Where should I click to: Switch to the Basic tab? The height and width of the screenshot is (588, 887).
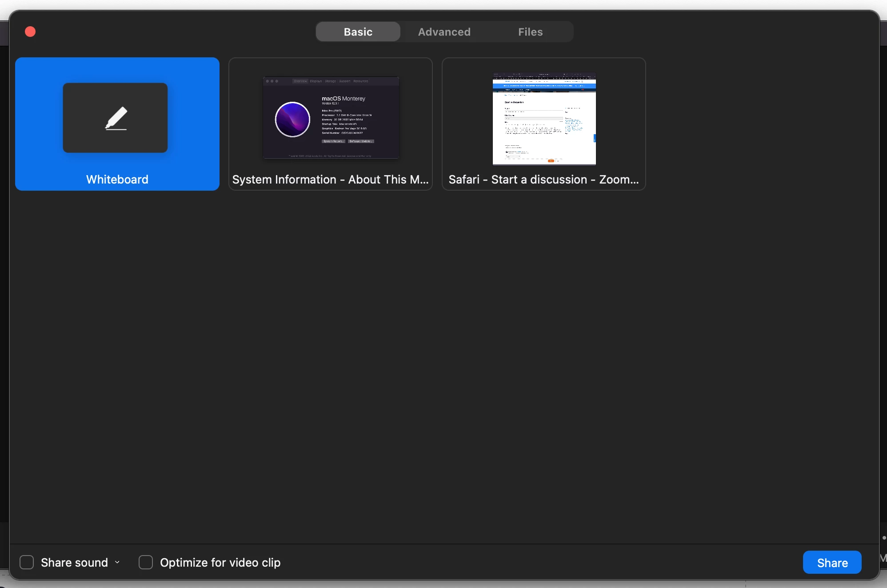[358, 32]
